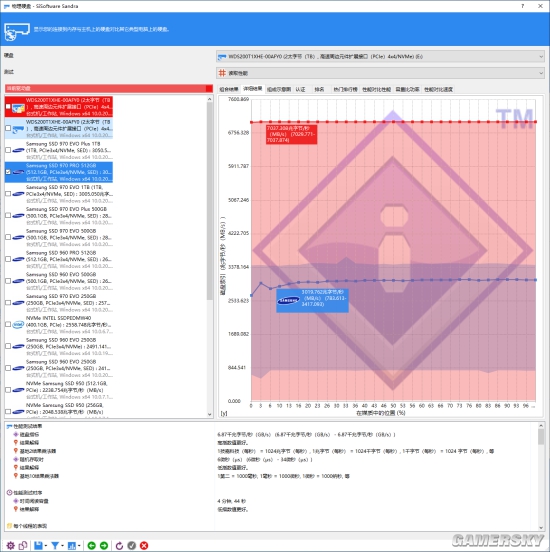Click the red cancel X icon

click(144, 545)
